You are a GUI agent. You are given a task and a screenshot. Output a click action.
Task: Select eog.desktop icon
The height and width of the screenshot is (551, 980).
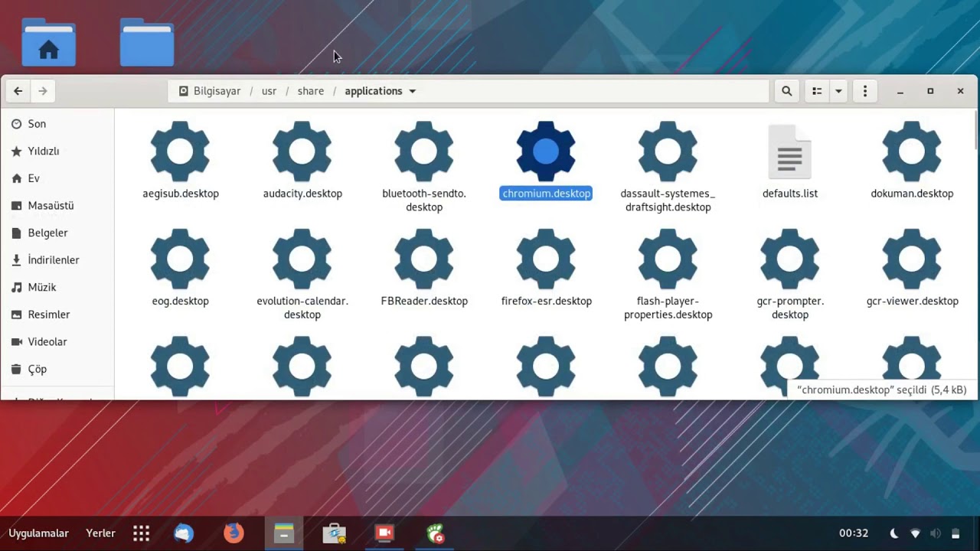coord(180,259)
